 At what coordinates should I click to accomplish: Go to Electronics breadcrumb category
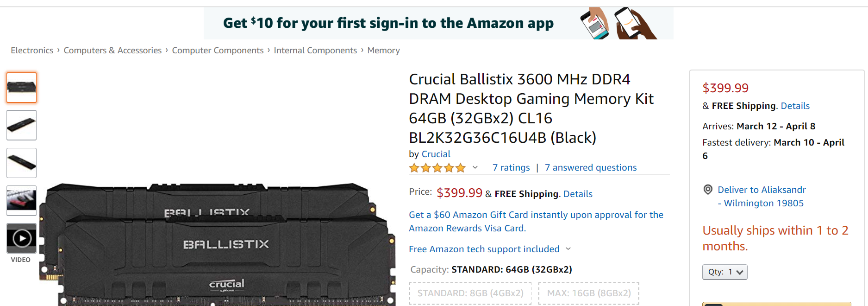[32, 51]
